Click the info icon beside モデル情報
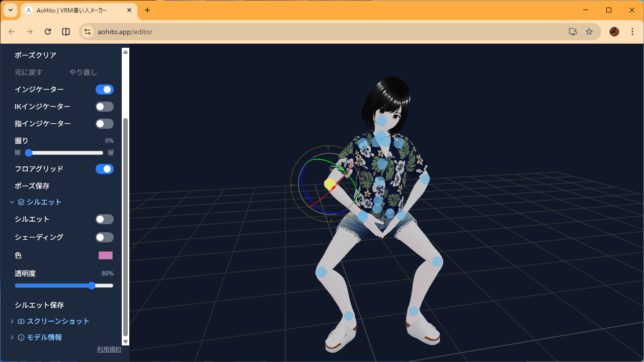This screenshot has height=362, width=644. point(20,337)
